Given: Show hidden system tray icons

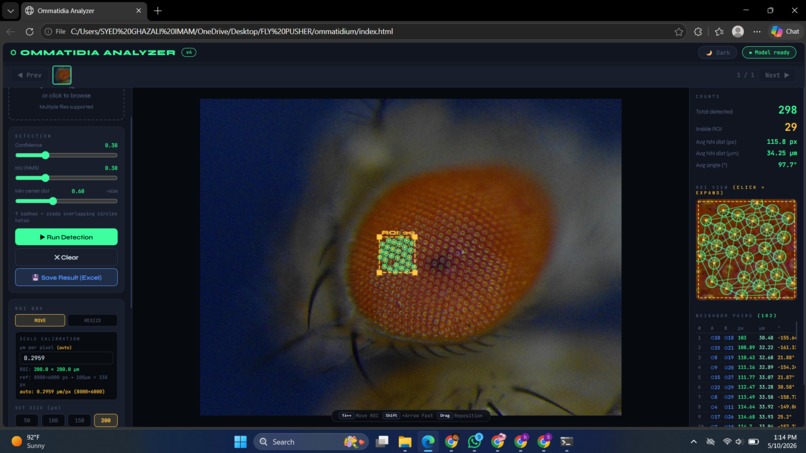Looking at the screenshot, I should tap(693, 442).
